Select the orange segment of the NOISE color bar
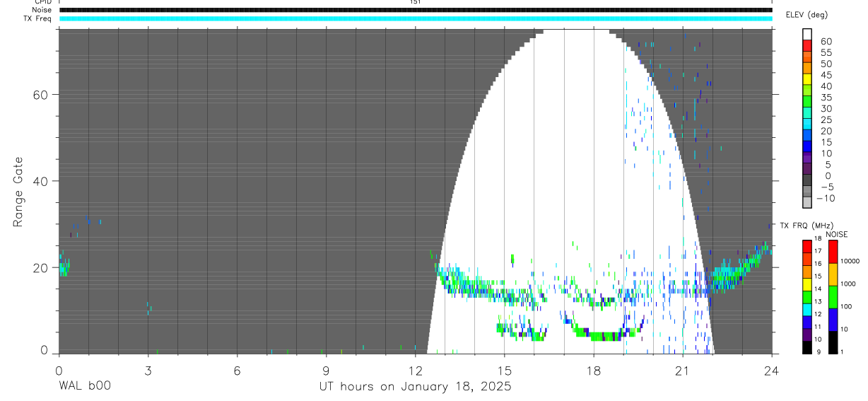 tap(833, 274)
